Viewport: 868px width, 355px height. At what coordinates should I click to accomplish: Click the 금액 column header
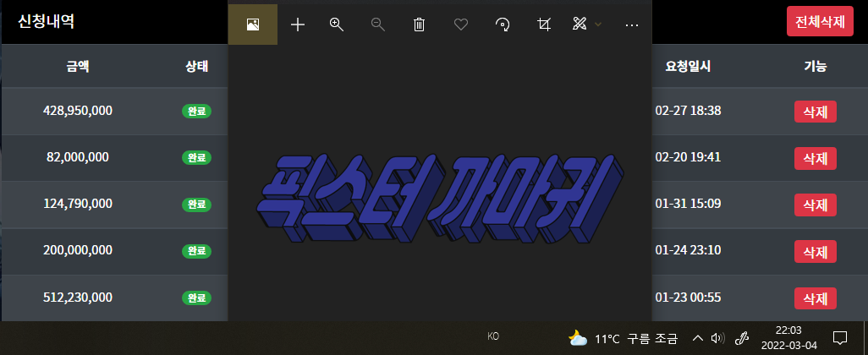pos(78,67)
